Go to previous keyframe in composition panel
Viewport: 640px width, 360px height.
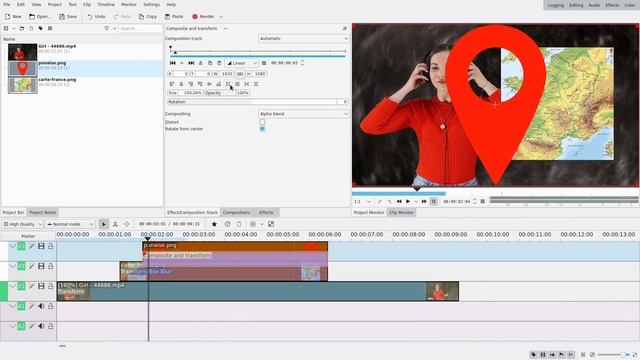(x=173, y=63)
